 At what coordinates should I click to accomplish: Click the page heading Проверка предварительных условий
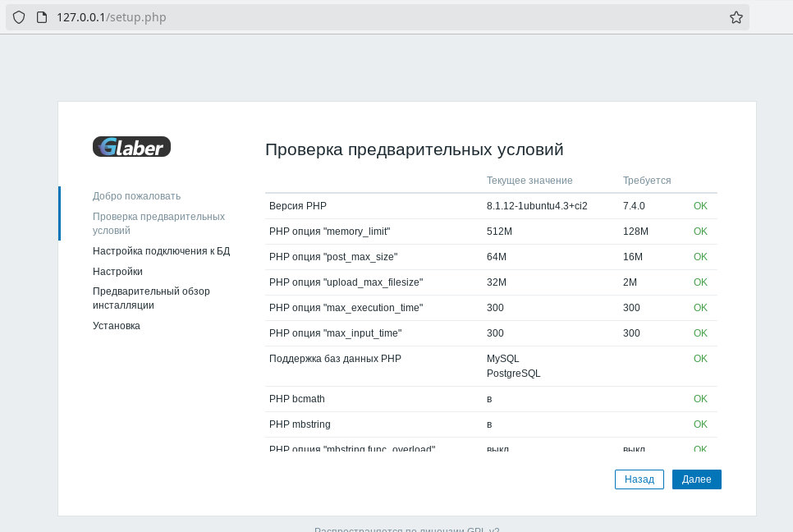414,149
